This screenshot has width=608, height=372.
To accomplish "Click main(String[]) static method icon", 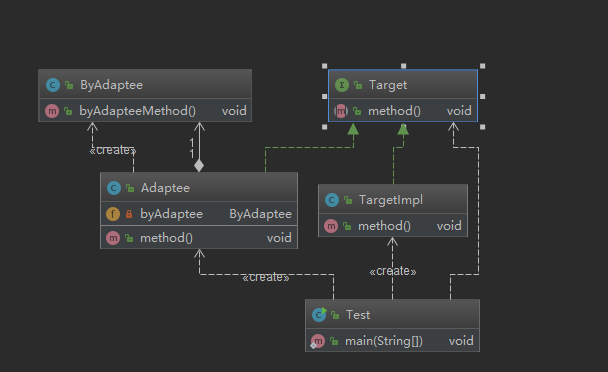I will (x=318, y=341).
